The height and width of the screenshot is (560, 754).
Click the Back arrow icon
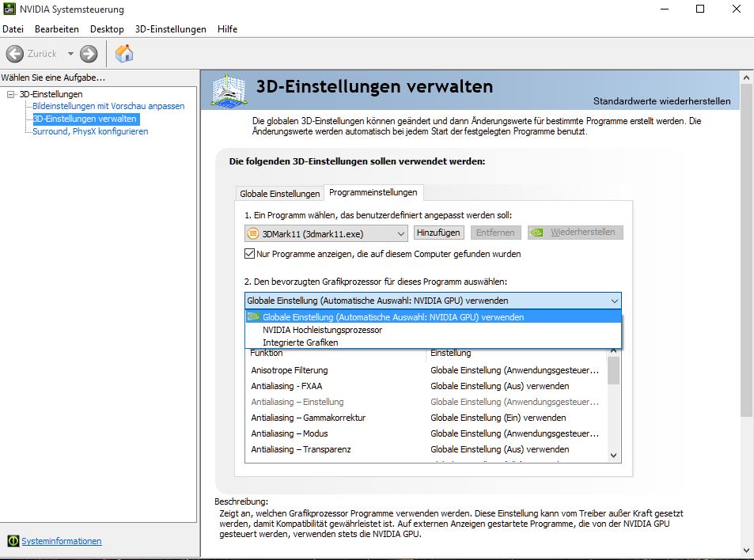(x=15, y=53)
